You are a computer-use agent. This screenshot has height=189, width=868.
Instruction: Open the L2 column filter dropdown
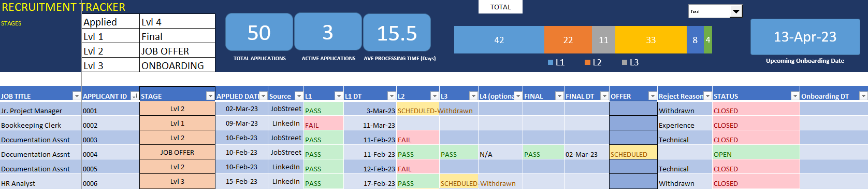click(435, 96)
